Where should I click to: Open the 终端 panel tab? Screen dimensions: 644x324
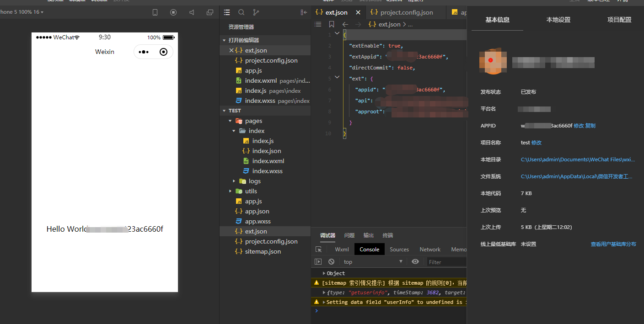click(388, 235)
